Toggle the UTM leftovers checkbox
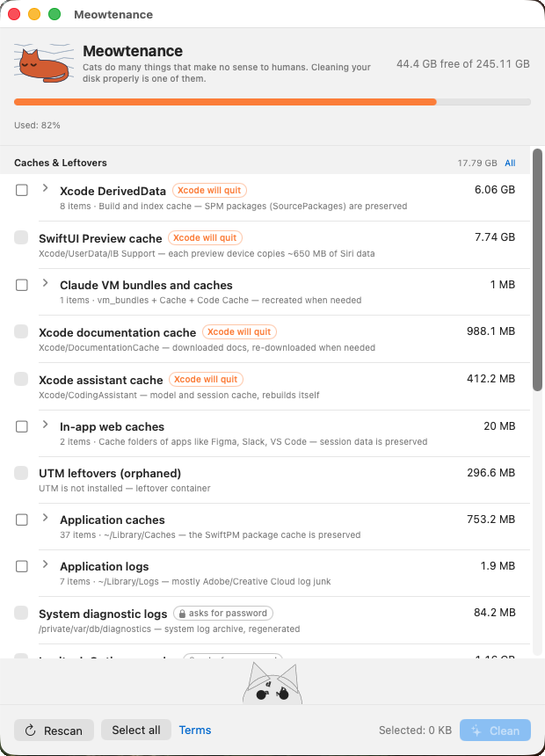The image size is (545, 756). 21,473
